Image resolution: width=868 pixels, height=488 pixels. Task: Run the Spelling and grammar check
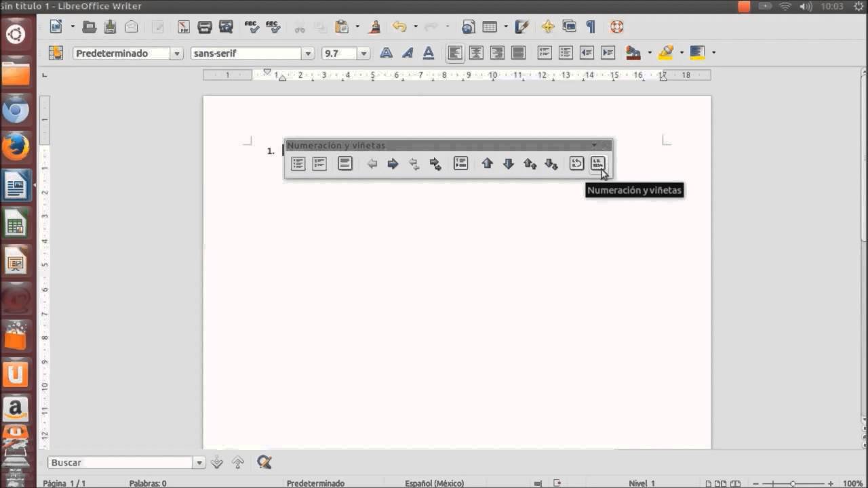tap(252, 27)
